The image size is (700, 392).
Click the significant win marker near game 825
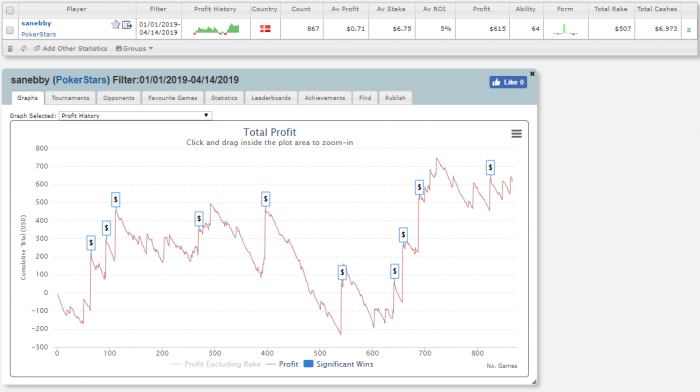[490, 167]
